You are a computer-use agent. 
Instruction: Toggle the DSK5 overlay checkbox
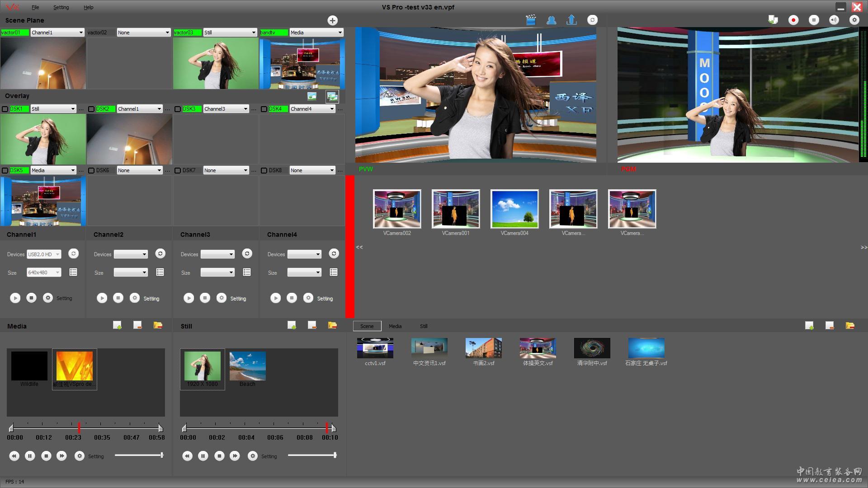5,170
